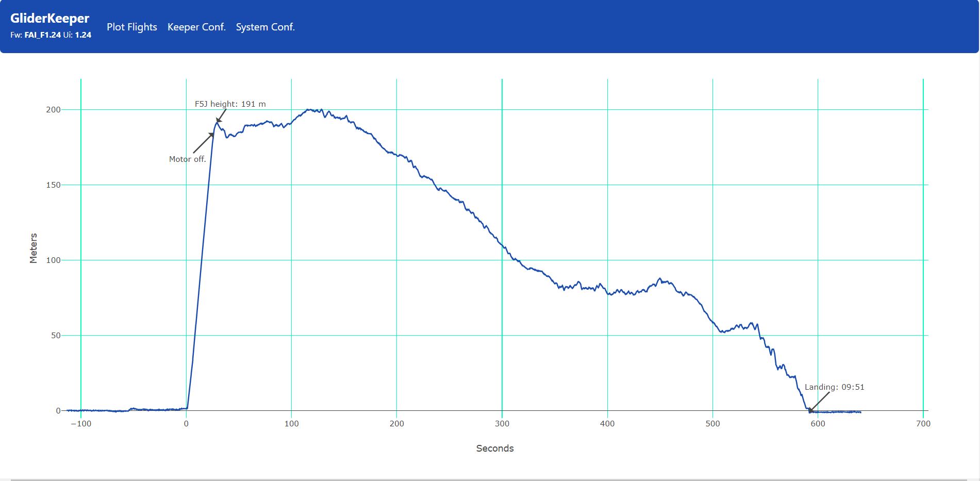Click the Motor off. annotation label

(x=187, y=159)
